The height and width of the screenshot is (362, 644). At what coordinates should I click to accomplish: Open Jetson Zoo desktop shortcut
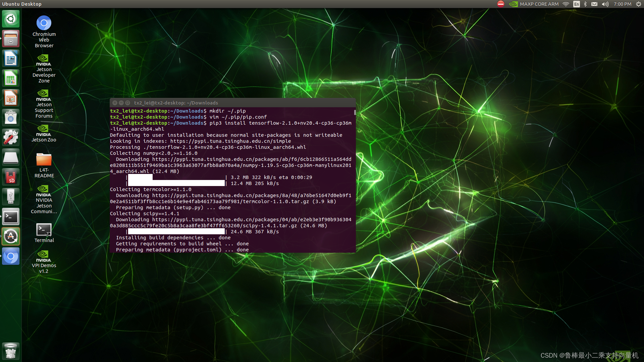(44, 133)
